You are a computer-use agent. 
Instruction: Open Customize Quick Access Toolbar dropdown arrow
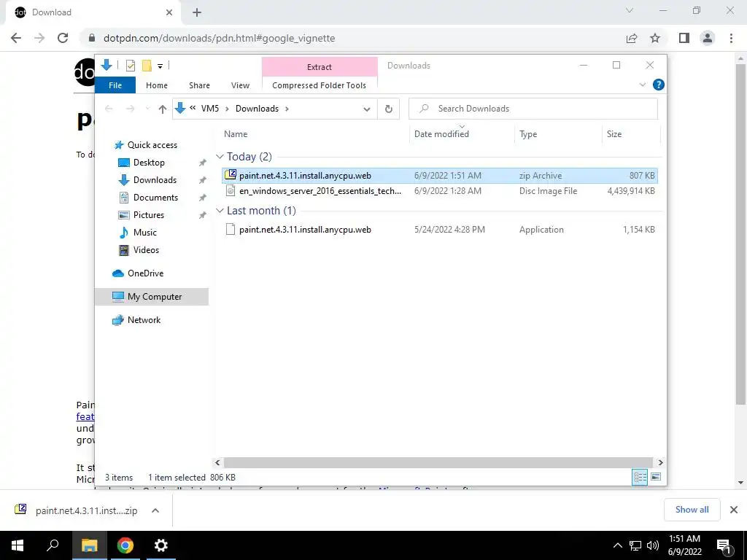[x=160, y=66]
